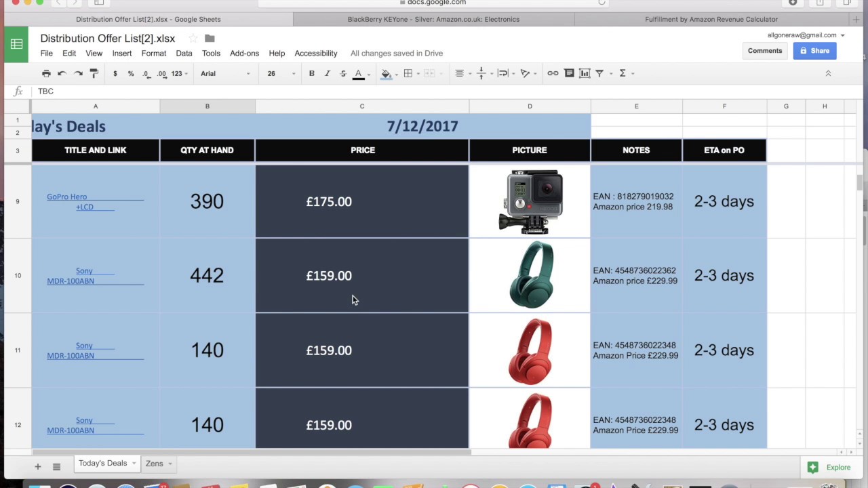This screenshot has height=488, width=868.
Task: Click the blue Share button
Action: tap(815, 51)
